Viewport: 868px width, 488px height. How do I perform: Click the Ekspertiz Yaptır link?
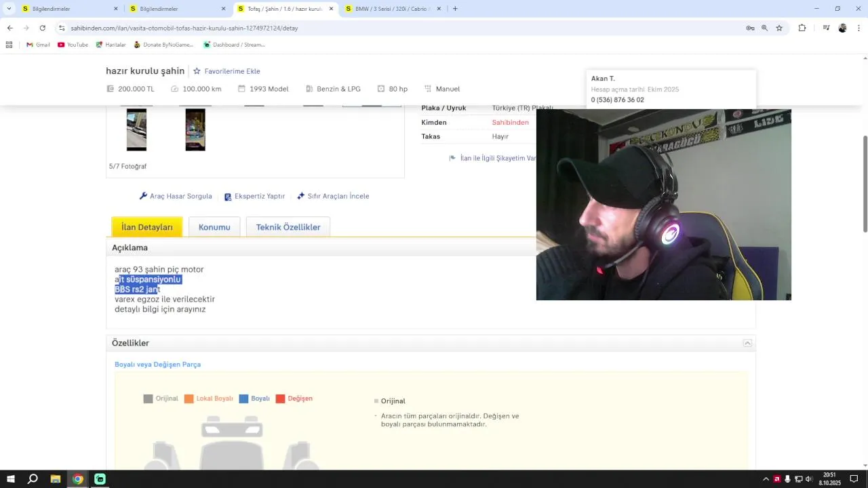point(254,196)
